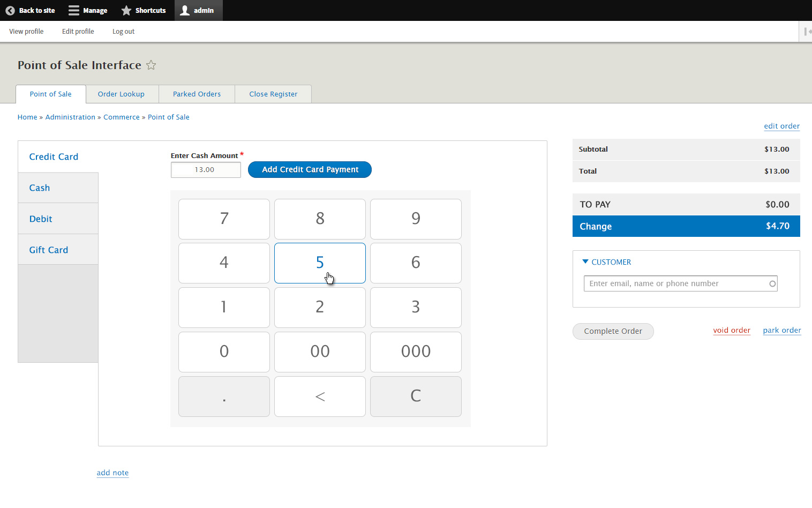Open the Parked Orders tab

coord(197,94)
